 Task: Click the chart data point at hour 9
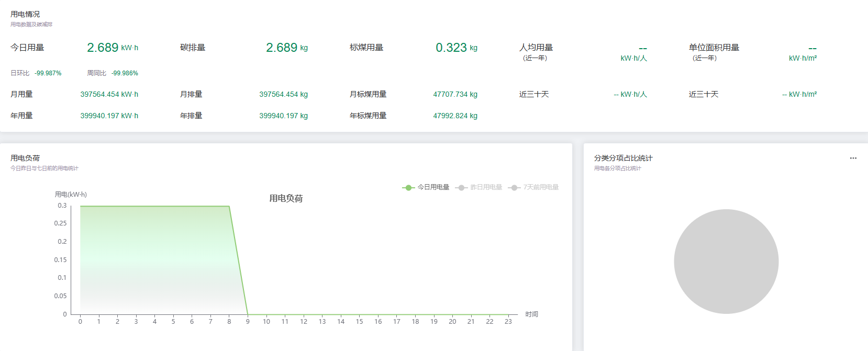(248, 314)
